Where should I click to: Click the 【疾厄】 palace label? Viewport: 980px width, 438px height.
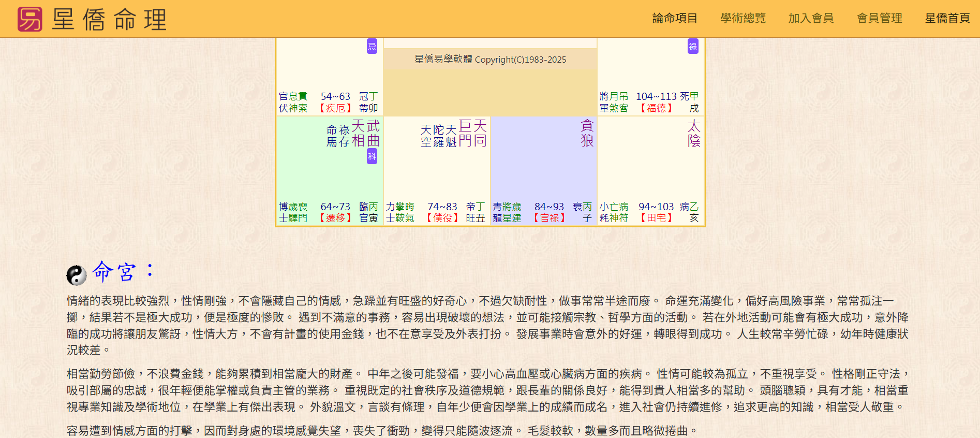pyautogui.click(x=335, y=108)
